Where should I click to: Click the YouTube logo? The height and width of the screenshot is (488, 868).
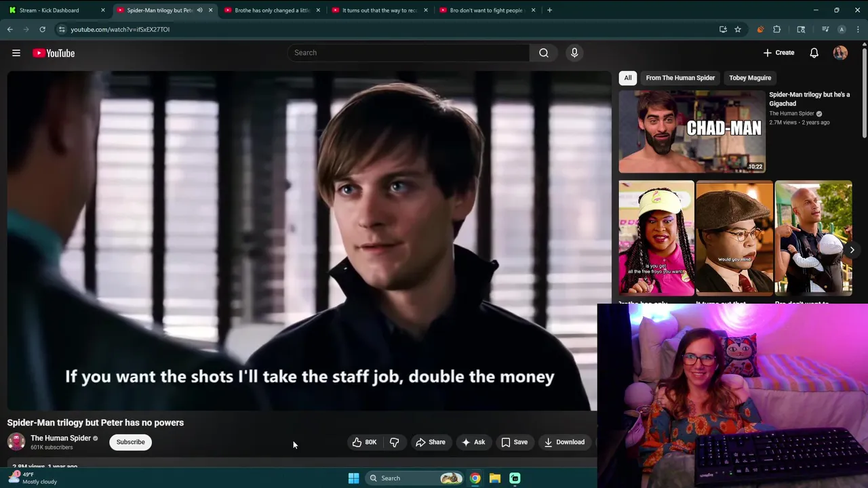(54, 53)
